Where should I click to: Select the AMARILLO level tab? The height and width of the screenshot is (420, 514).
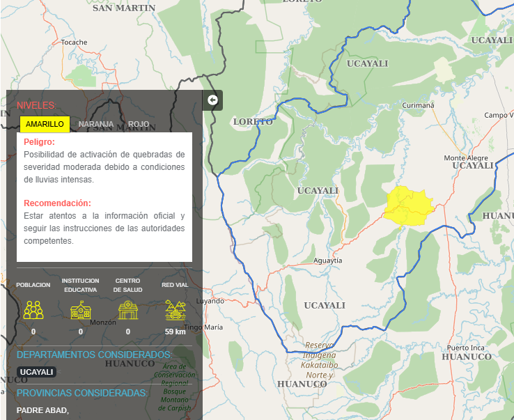[x=45, y=124]
